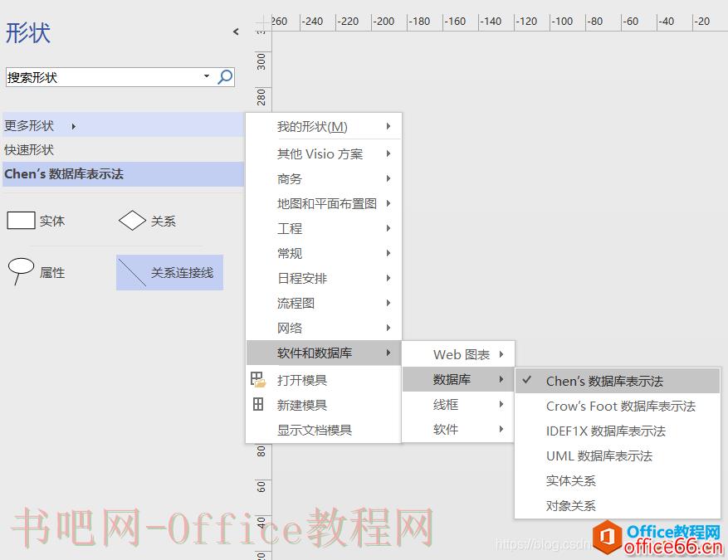The height and width of the screenshot is (560, 728).
Task: Click the 打开模具 folder icon
Action: coord(257,379)
